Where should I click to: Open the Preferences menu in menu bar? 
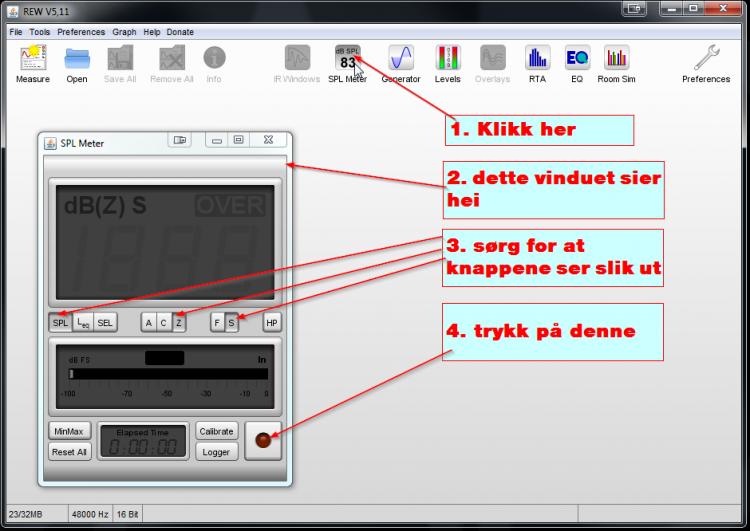coord(81,32)
